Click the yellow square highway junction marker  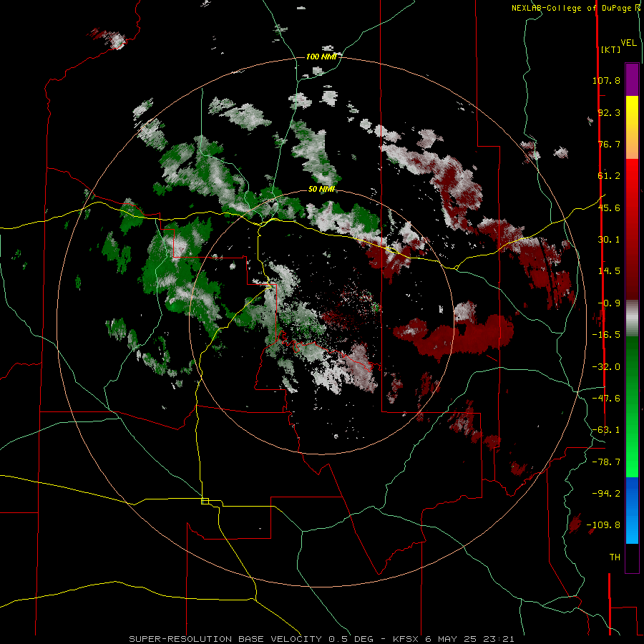(205, 501)
